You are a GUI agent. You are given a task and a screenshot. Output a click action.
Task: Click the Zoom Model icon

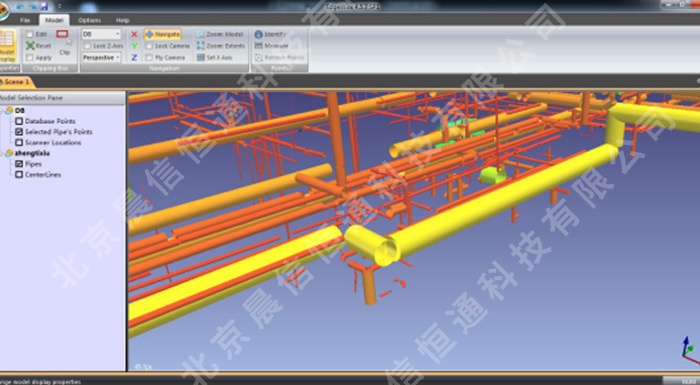point(200,34)
